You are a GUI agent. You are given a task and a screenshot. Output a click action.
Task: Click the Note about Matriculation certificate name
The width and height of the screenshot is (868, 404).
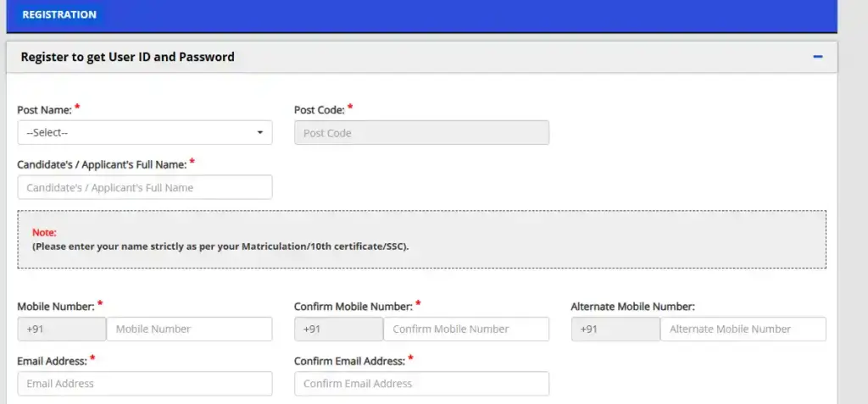[x=220, y=246]
